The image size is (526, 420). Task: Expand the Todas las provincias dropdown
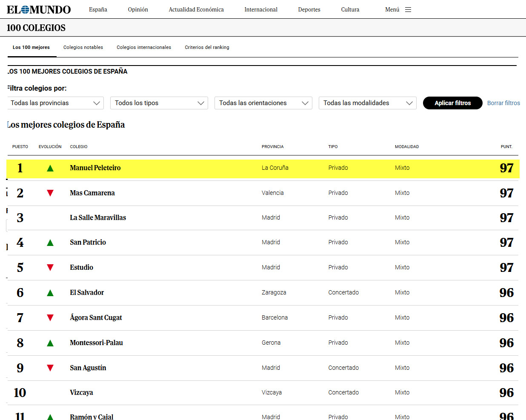click(55, 103)
